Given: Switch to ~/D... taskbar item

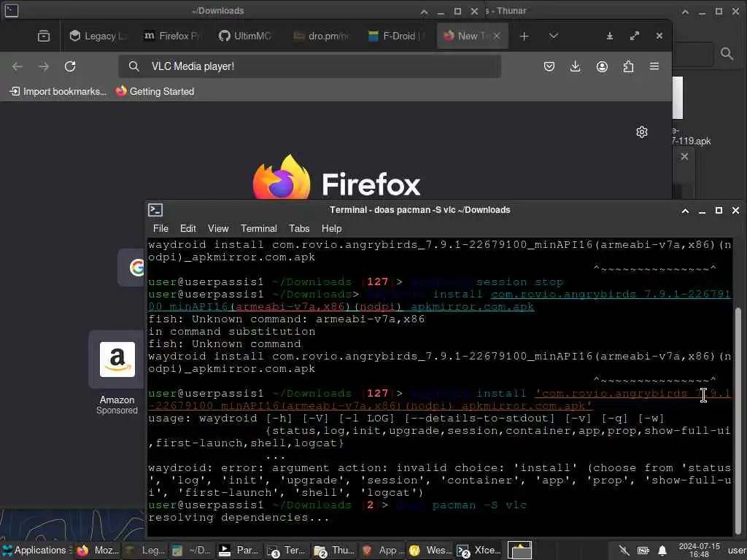Looking at the screenshot, I should (193, 551).
